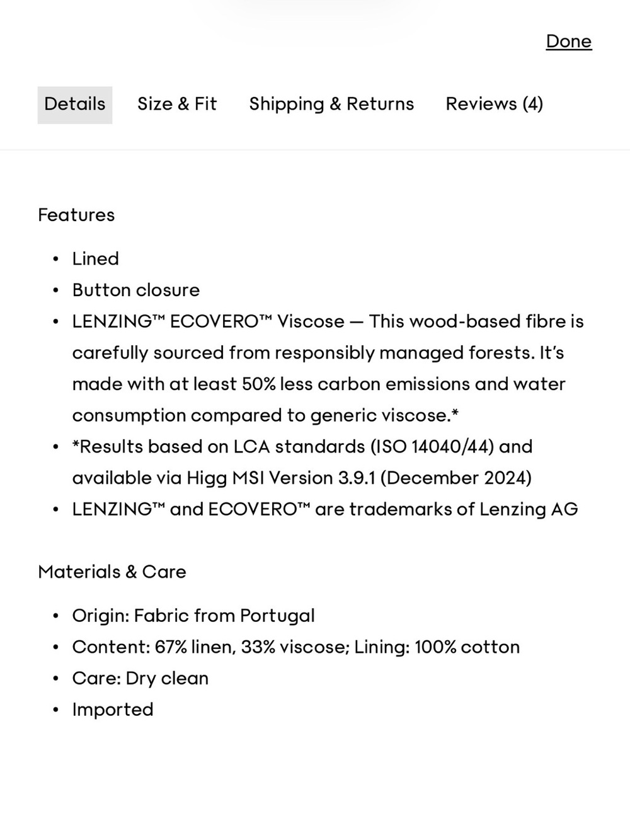Switch to the Size & Fit tab
Screen dimensions: 630x840
tap(177, 104)
